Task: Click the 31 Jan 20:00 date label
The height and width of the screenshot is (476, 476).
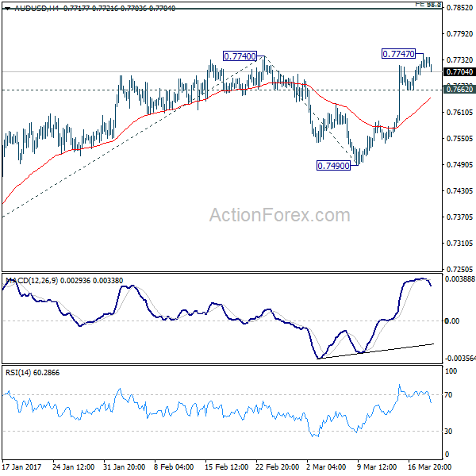Action: click(x=125, y=466)
